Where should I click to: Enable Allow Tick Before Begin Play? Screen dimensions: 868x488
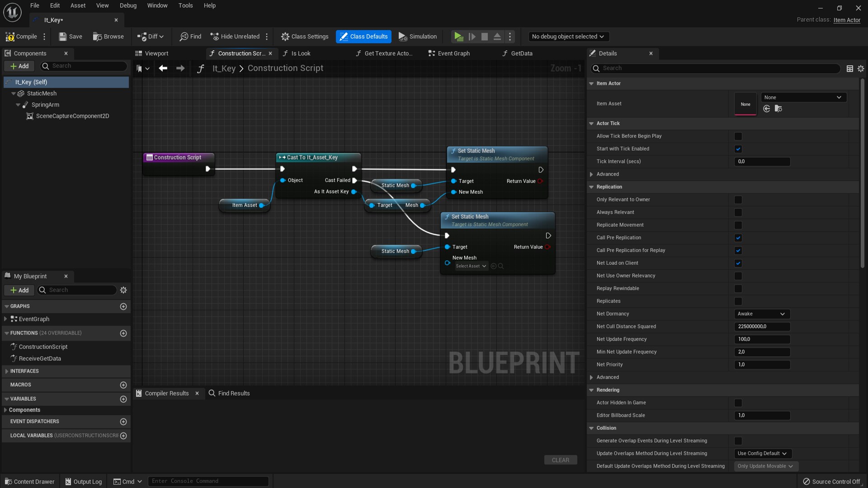click(738, 136)
